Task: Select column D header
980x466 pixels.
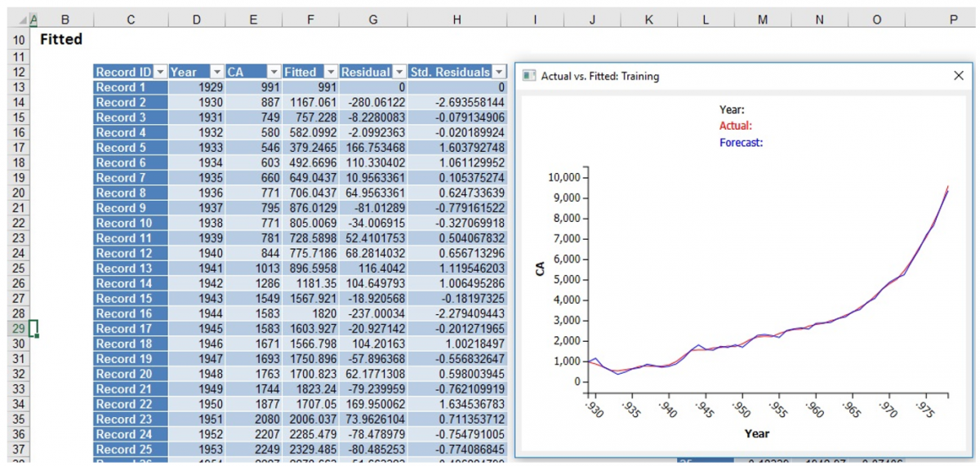Action: coord(197,20)
